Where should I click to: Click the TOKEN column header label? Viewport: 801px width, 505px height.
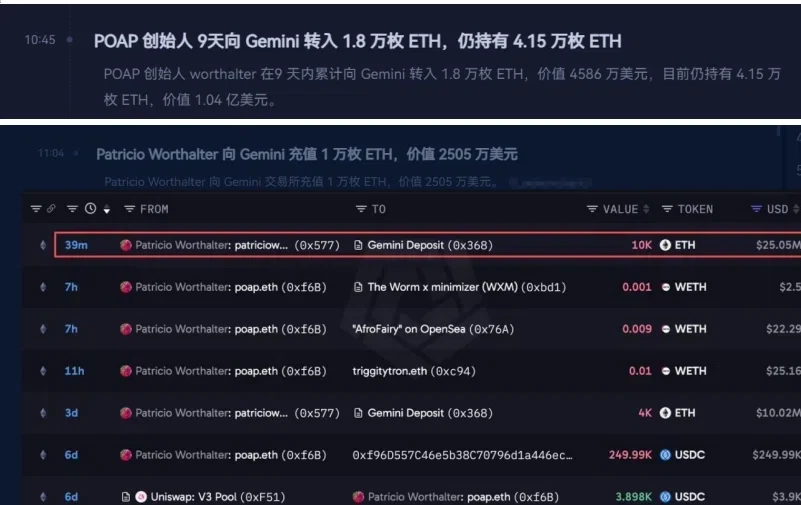pyautogui.click(x=695, y=209)
